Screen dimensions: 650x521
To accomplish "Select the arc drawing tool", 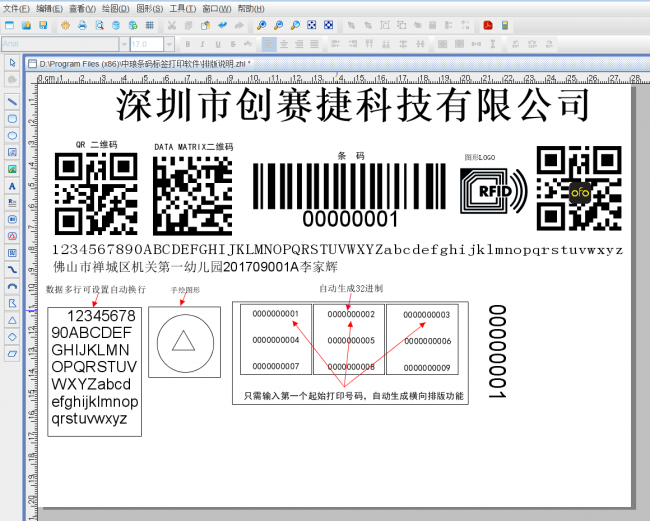I will pos(12,286).
